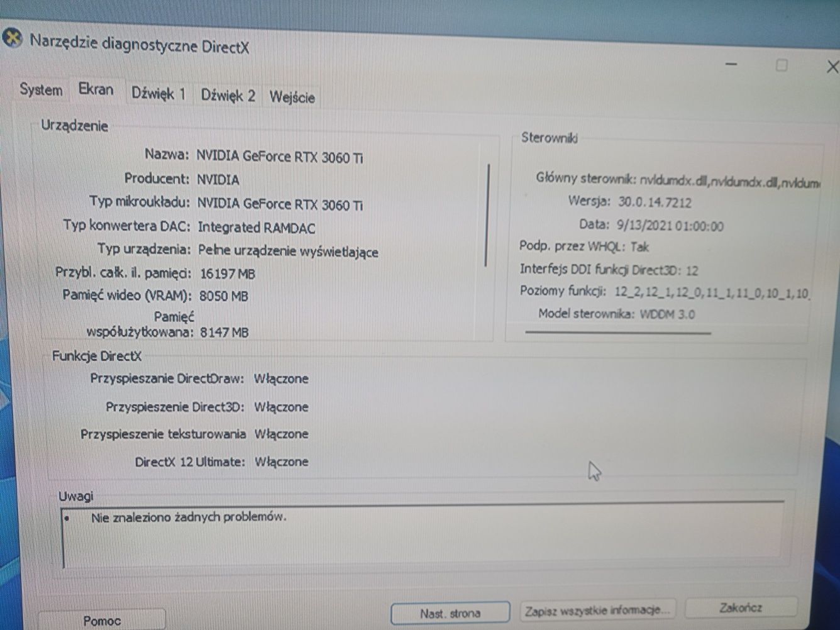
Task: Click the Nast. strona button
Action: [450, 613]
